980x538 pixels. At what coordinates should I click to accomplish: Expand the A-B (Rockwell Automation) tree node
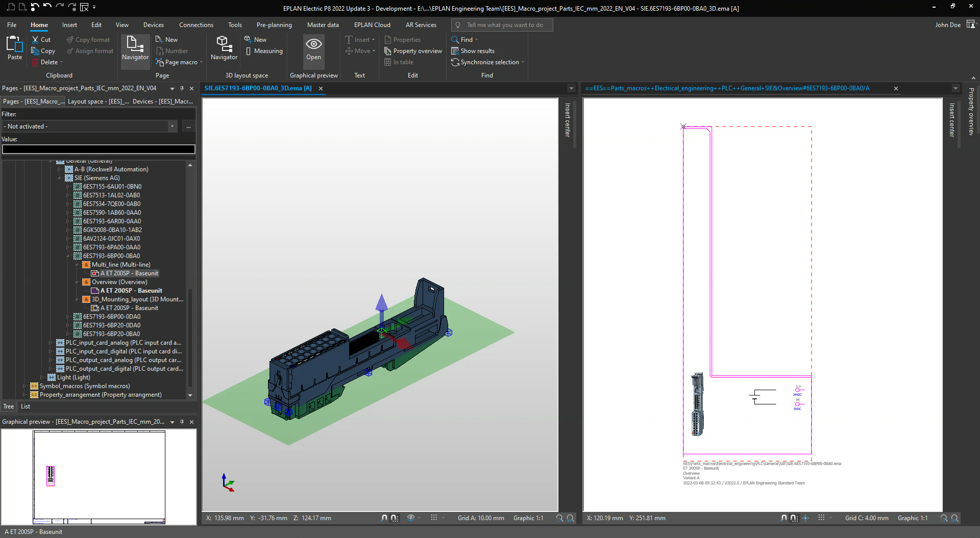point(60,169)
